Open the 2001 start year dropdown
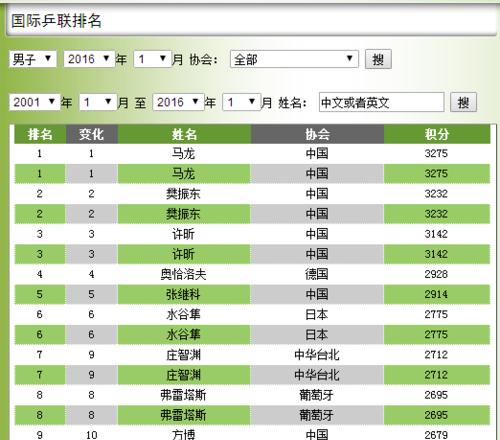The width and height of the screenshot is (500, 440). 34,102
